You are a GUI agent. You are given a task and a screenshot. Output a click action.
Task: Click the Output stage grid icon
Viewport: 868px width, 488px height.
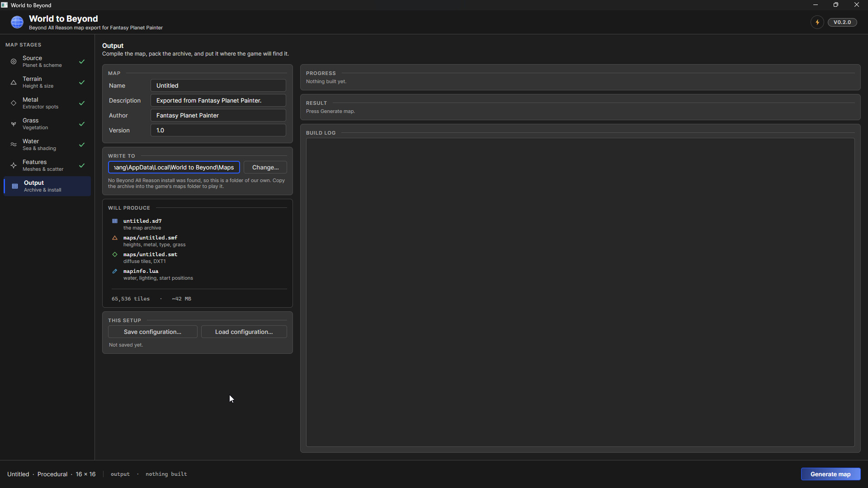15,186
